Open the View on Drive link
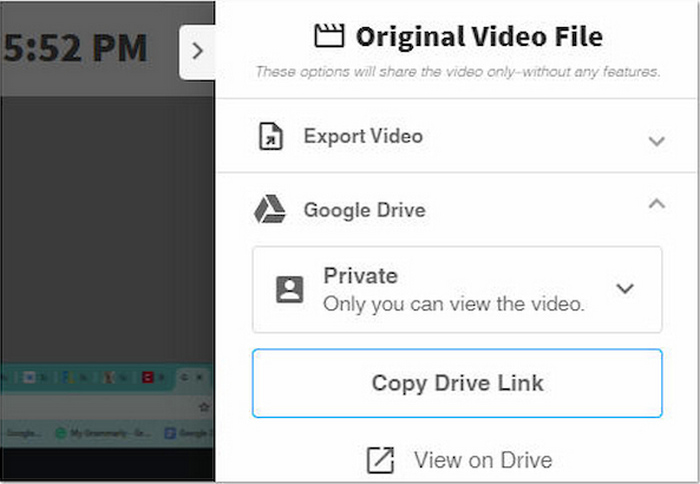The image size is (700, 484). (x=482, y=460)
